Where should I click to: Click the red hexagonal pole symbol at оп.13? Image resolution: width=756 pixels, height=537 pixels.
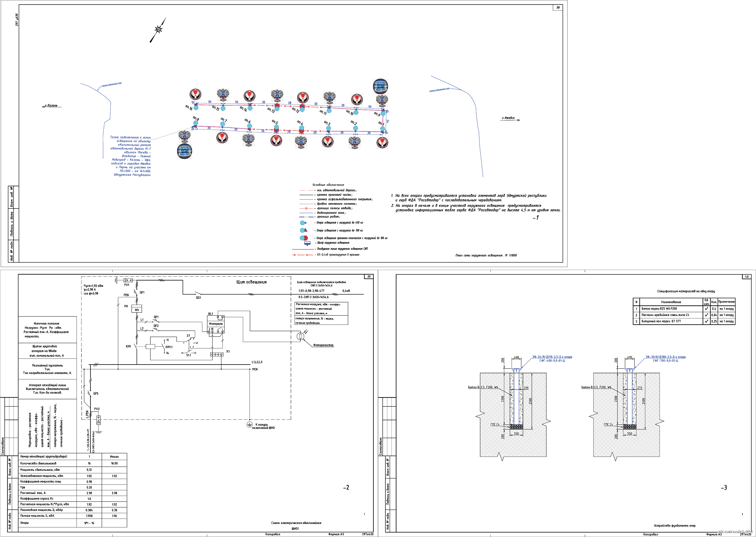(277, 105)
